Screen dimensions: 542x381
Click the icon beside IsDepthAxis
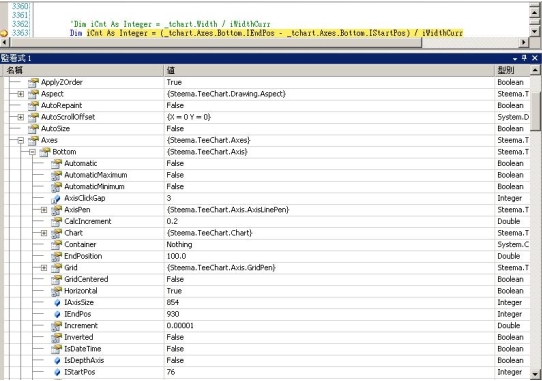point(57,361)
